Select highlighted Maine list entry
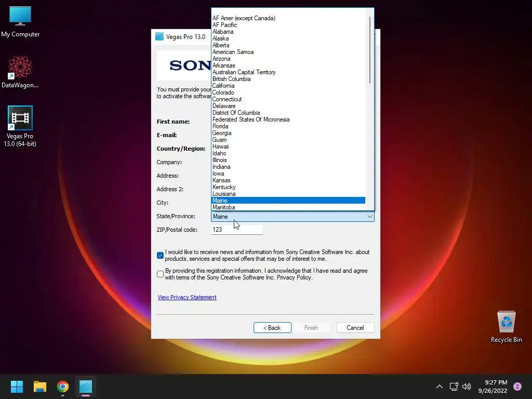532x399 pixels. (x=288, y=201)
